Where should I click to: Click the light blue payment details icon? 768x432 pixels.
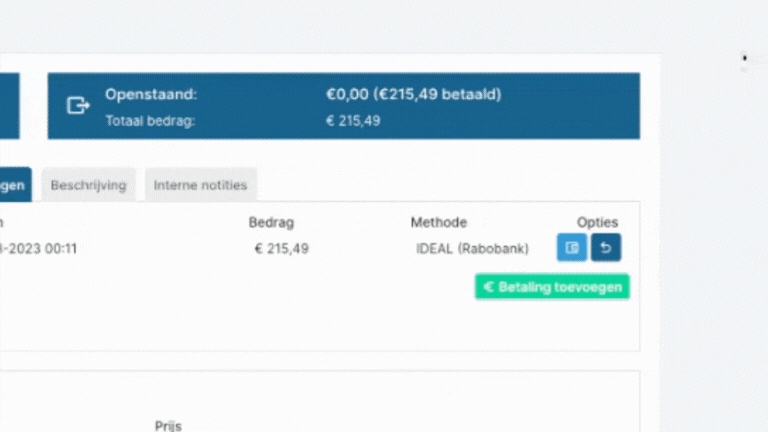[x=572, y=247]
